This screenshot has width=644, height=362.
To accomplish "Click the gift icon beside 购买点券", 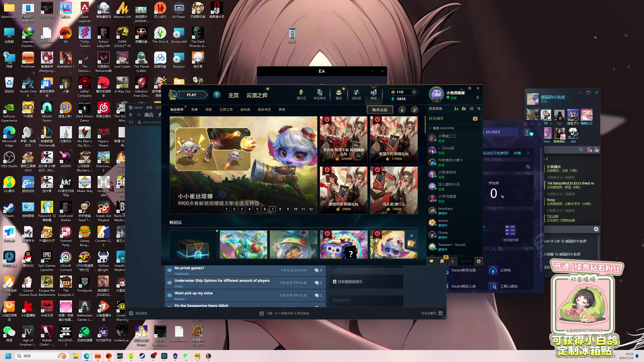I will coord(402,110).
